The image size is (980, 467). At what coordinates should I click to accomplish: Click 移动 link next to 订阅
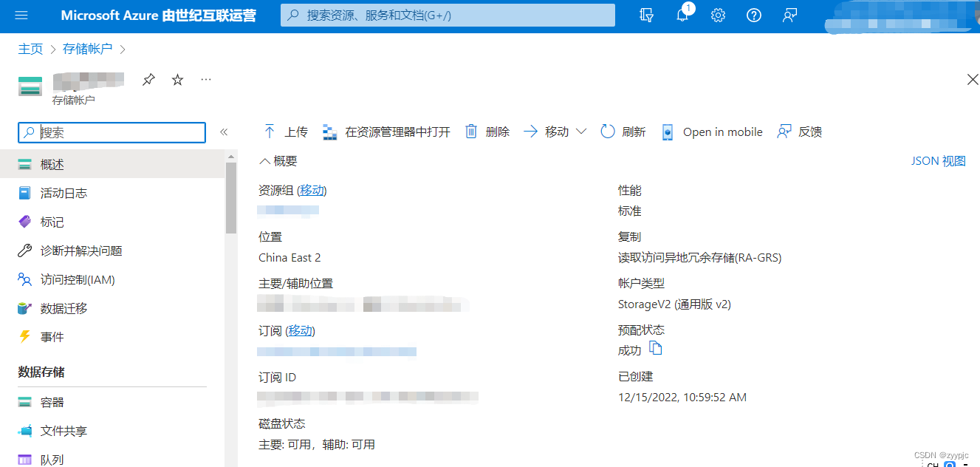(300, 330)
